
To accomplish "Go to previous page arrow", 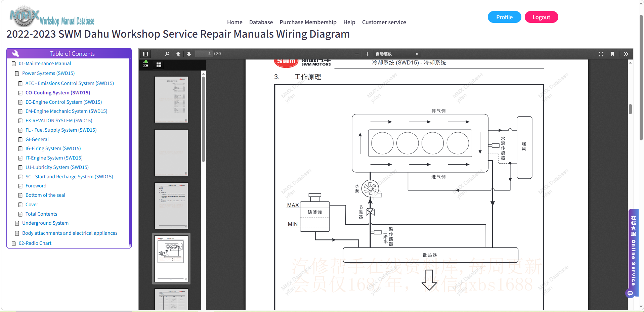I will pyautogui.click(x=178, y=54).
